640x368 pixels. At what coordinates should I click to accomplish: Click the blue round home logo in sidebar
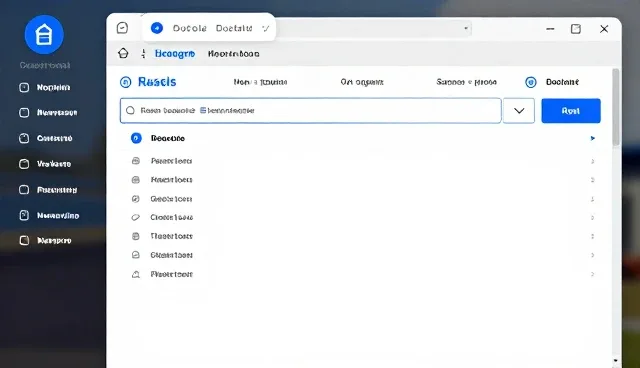point(44,35)
